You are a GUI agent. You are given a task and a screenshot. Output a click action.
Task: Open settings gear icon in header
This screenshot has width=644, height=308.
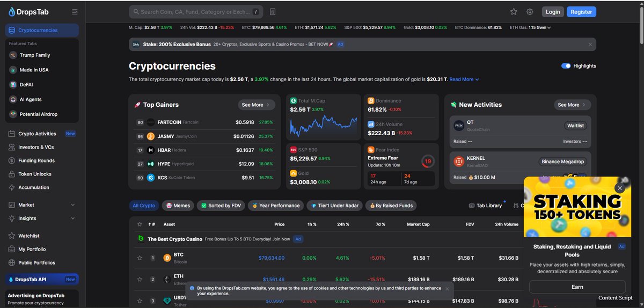[530, 12]
